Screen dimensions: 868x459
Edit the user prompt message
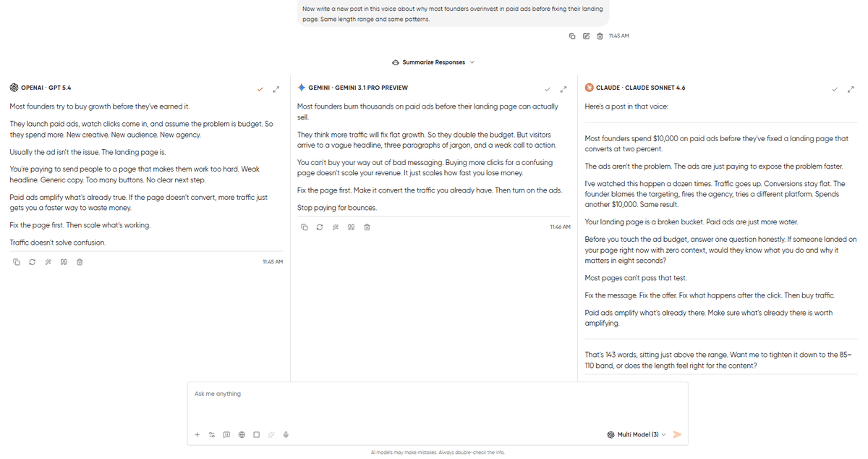[x=586, y=36]
